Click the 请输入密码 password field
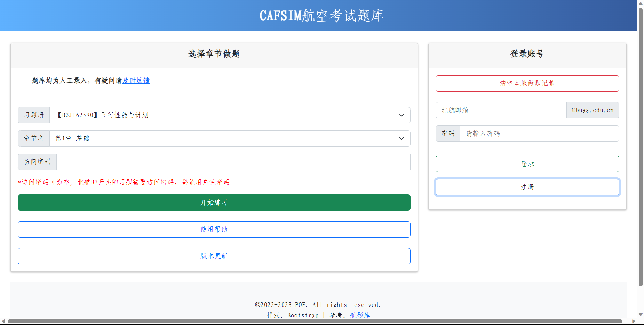Screen dimensions: 644x325 (539, 133)
